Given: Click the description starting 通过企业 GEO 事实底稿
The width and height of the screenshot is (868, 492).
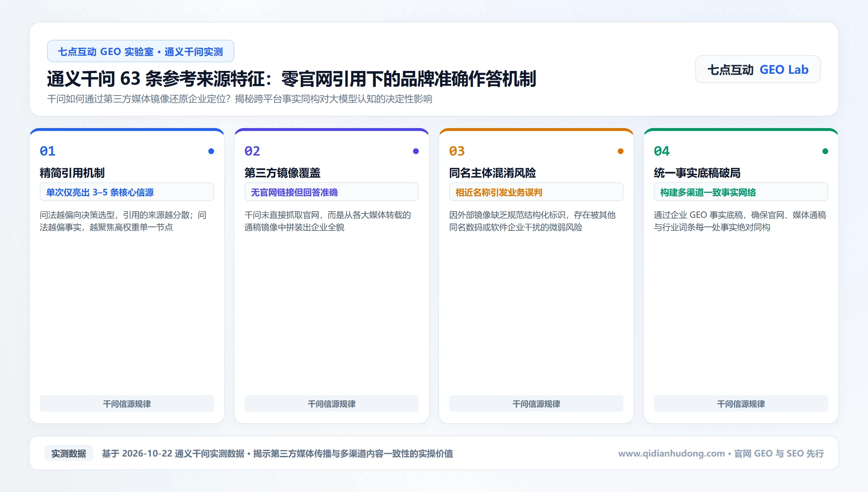Looking at the screenshot, I should (740, 221).
